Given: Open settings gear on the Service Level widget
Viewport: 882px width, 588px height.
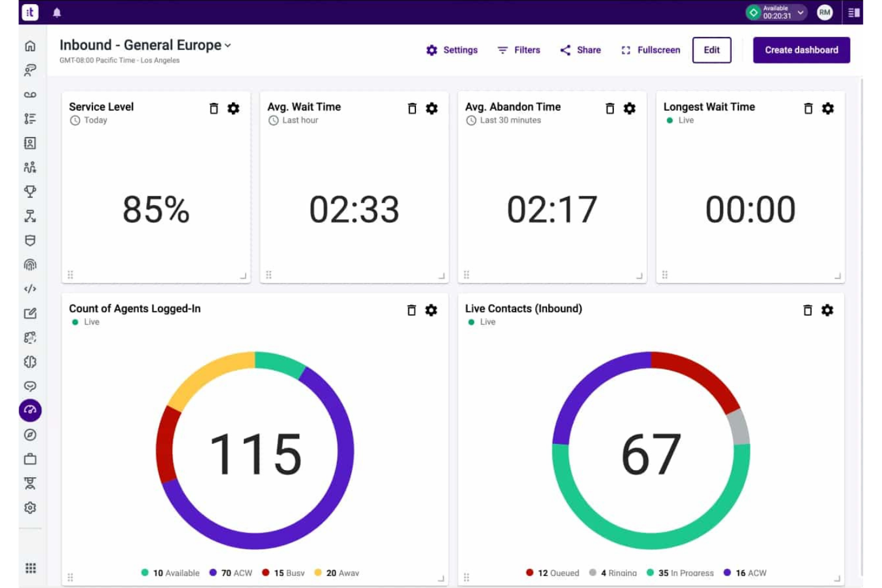Looking at the screenshot, I should [x=234, y=108].
